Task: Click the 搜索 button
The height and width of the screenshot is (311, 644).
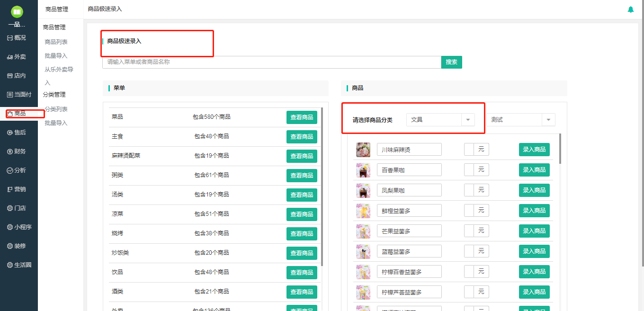Action: pyautogui.click(x=452, y=62)
